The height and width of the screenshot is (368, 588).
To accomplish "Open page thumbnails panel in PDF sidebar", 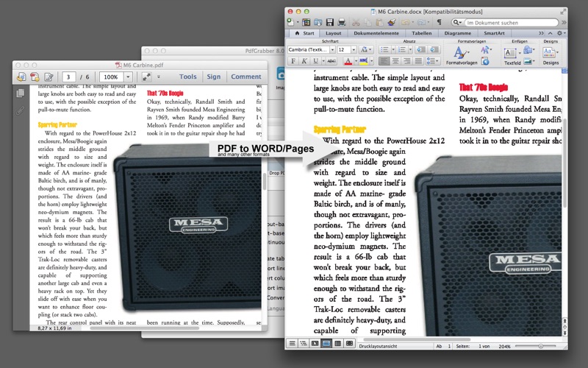I will pyautogui.click(x=21, y=93).
